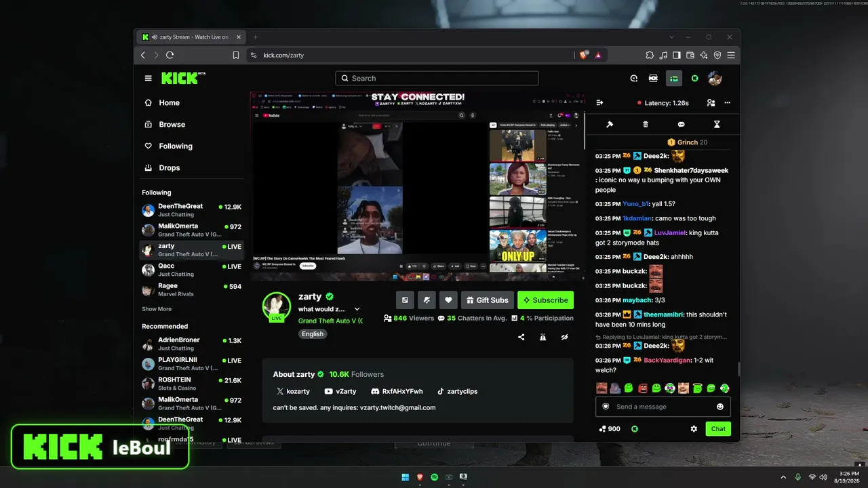Screen dimensions: 868x488
Task: Open the moderator gavel tool in chat
Action: click(610, 124)
